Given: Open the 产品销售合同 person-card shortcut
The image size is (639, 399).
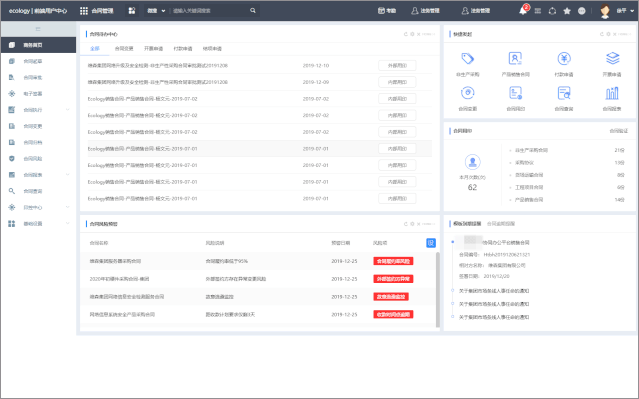Looking at the screenshot, I should [x=515, y=59].
